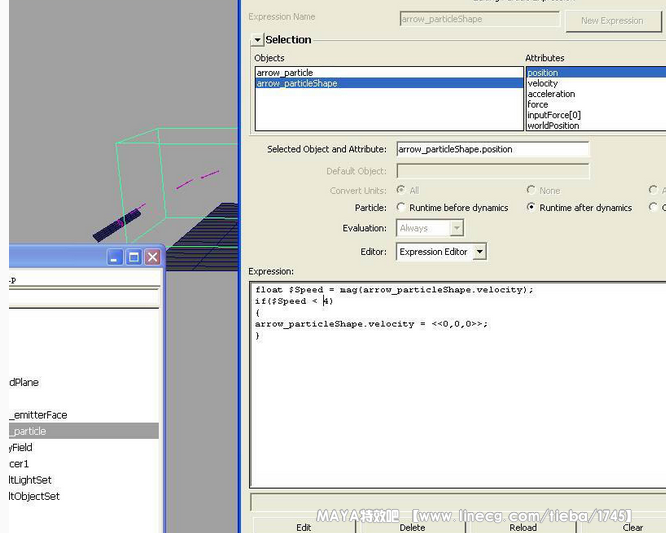Click the Reload button

[x=523, y=527]
